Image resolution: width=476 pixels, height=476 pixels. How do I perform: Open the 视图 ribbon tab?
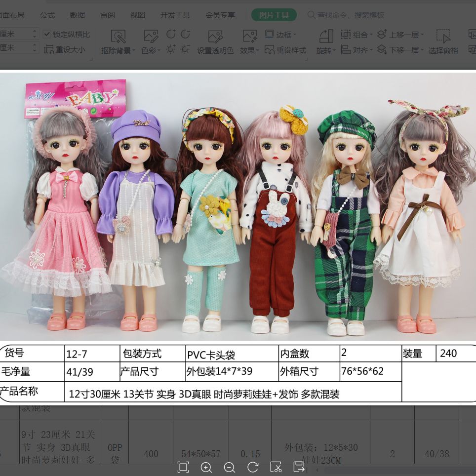(x=138, y=15)
